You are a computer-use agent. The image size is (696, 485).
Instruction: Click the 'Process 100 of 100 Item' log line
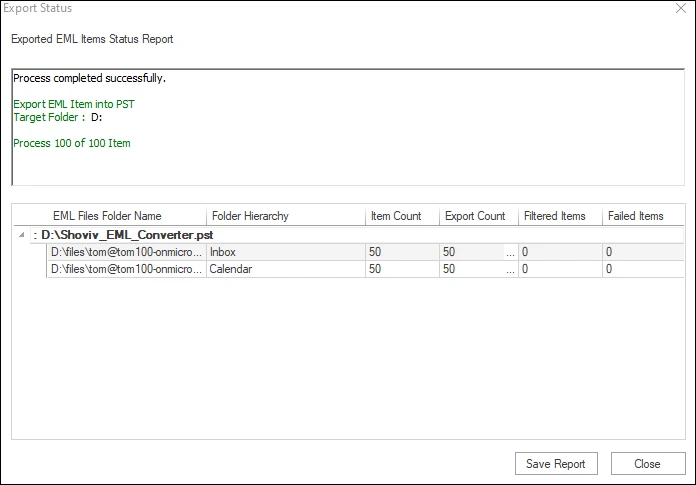[x=72, y=143]
